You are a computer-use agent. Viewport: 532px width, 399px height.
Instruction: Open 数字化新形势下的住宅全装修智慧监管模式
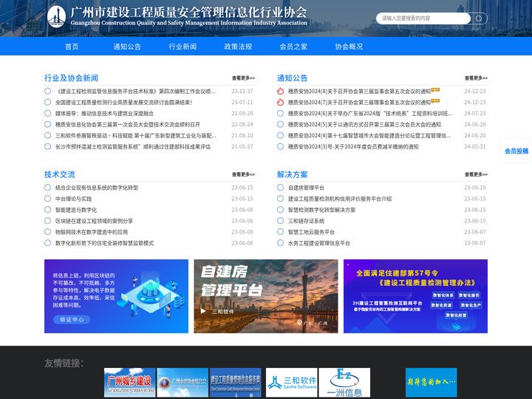pyautogui.click(x=104, y=243)
